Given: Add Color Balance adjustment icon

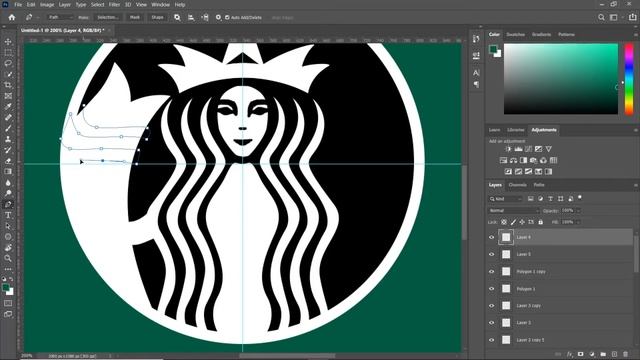Looking at the screenshot, I should tap(513, 160).
